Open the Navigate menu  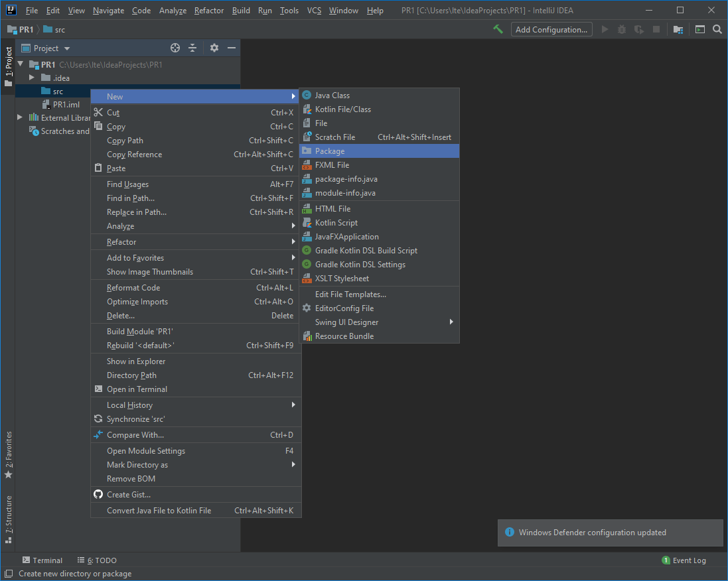coord(108,10)
